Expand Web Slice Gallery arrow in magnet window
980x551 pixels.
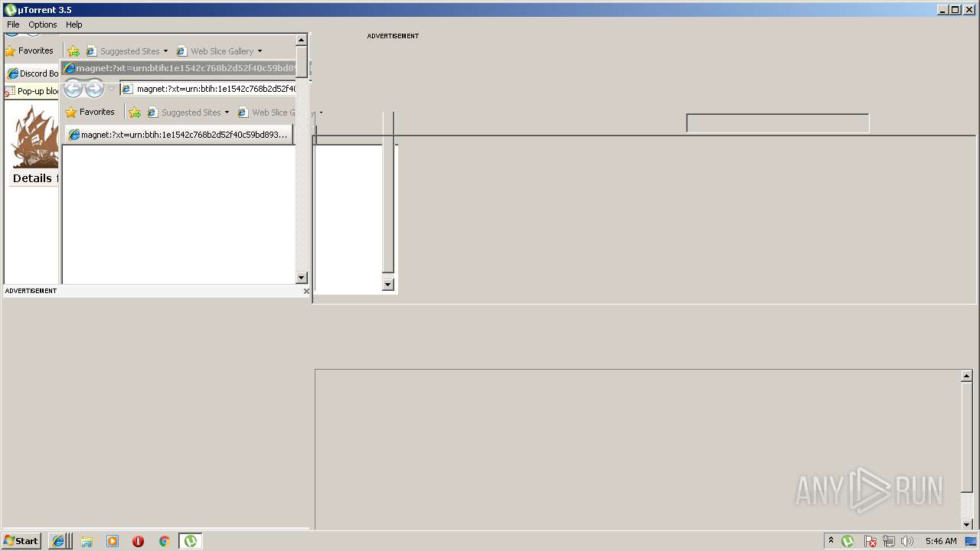coord(321,112)
